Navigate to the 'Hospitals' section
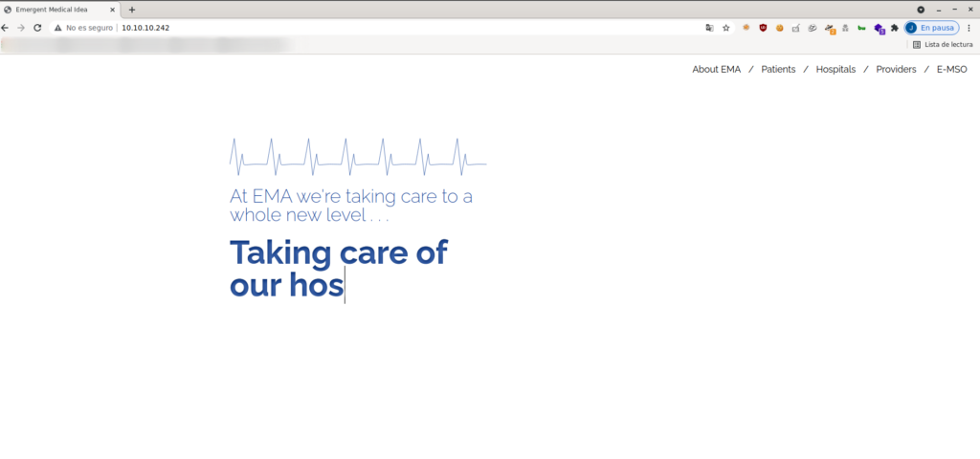 pos(835,69)
